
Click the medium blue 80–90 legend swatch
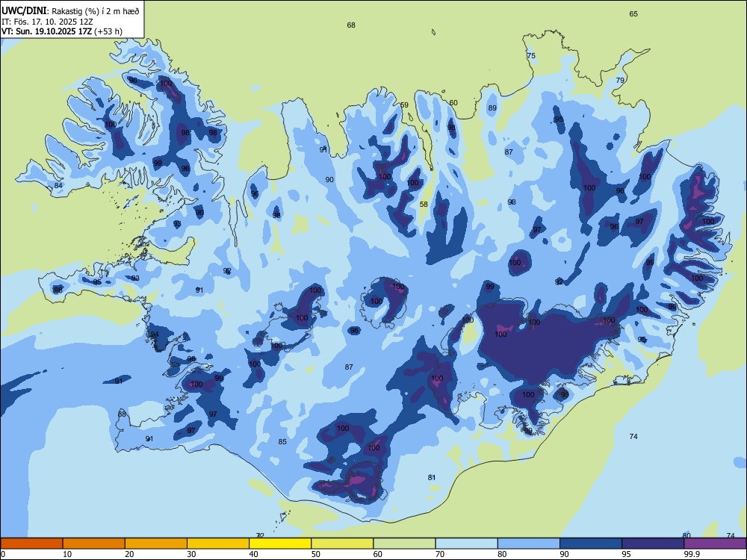coord(529,544)
